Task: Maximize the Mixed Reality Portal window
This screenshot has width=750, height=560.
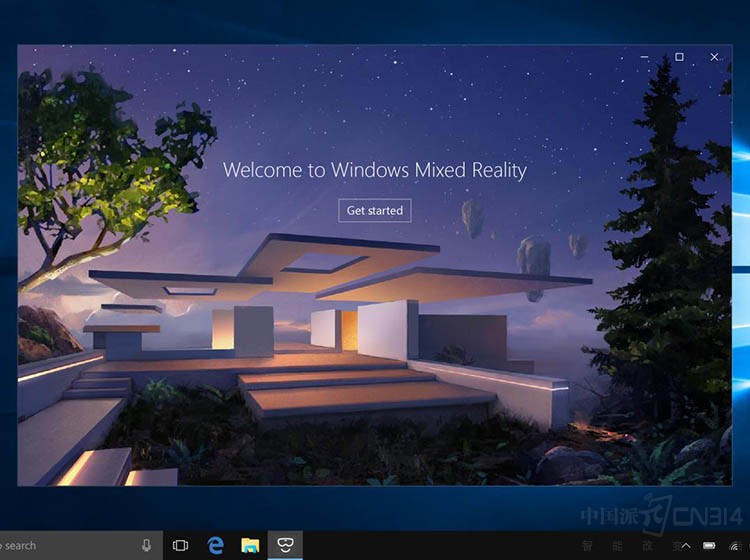Action: point(679,57)
